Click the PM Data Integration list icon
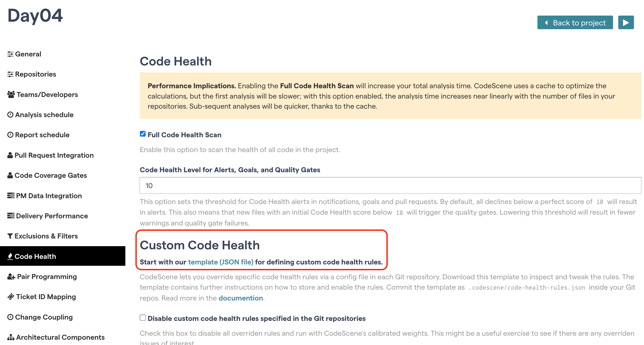This screenshot has height=345, width=644. click(x=11, y=196)
